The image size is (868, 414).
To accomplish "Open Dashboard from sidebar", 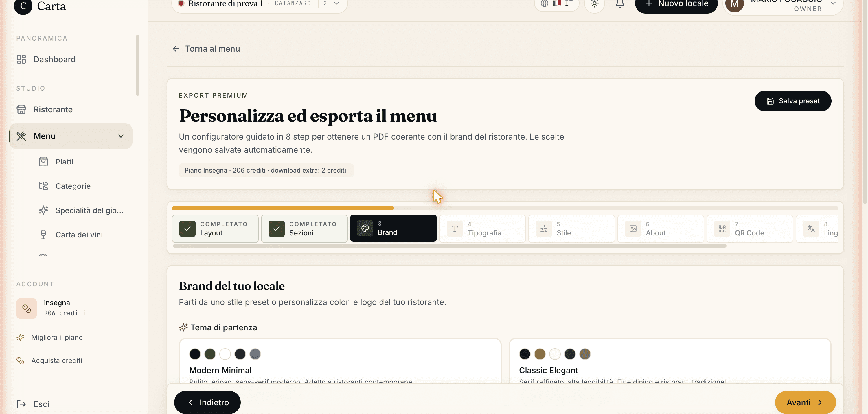I will click(71, 59).
